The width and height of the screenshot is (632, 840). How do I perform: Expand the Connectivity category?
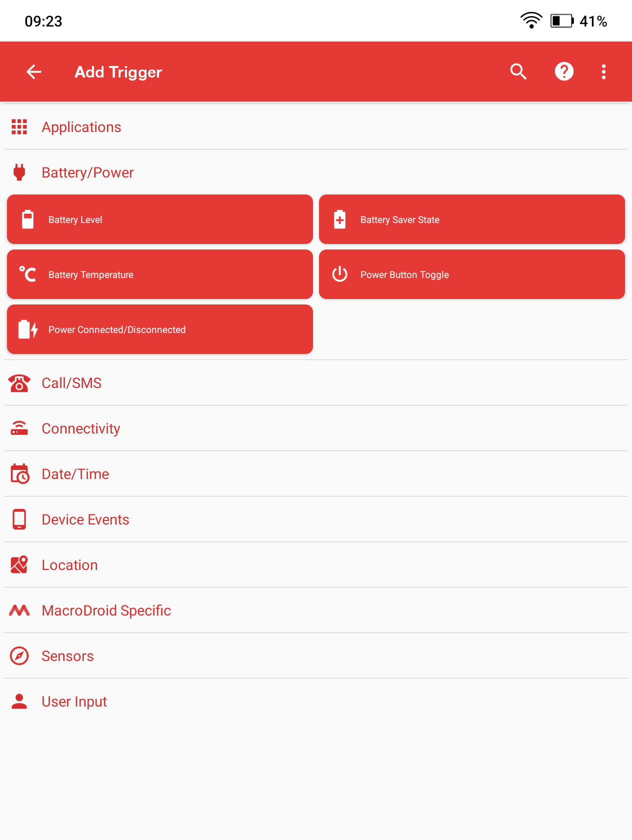pos(81,428)
